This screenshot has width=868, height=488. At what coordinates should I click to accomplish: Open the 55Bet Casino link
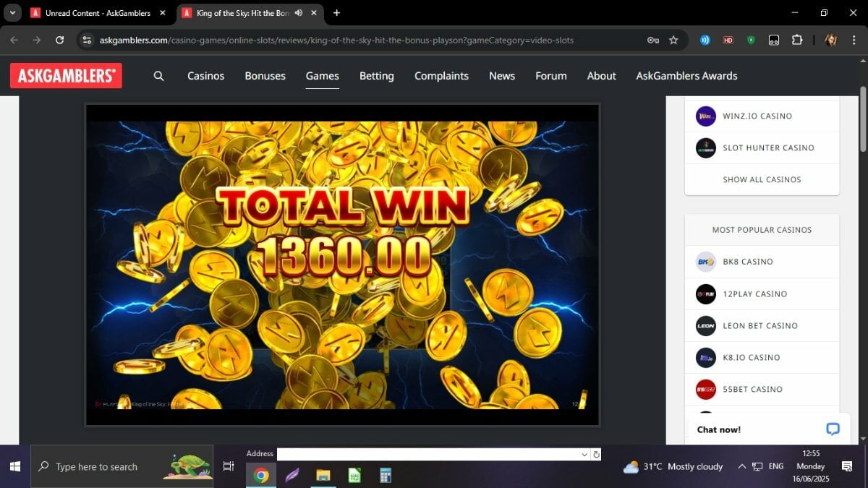click(x=752, y=389)
